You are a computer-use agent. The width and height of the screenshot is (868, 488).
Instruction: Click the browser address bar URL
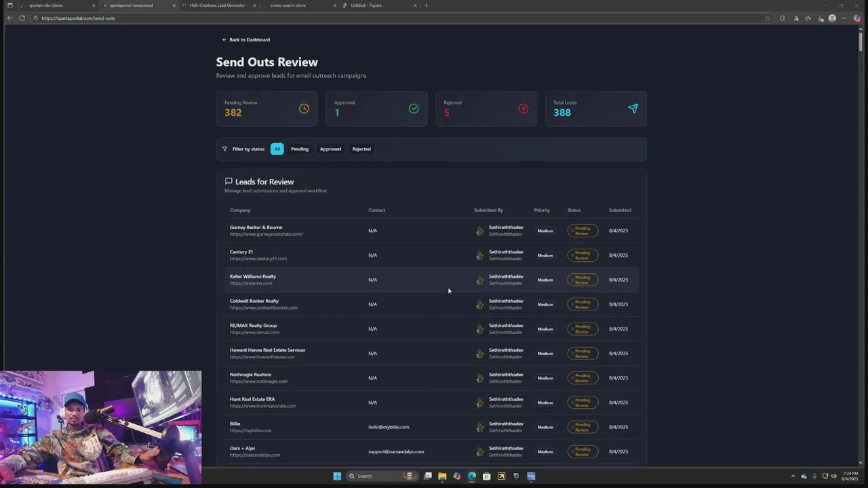78,18
